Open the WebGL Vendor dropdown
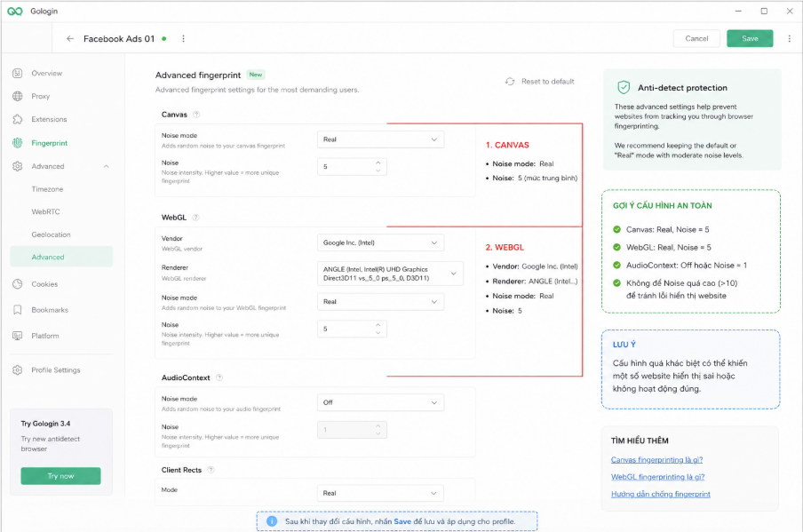 pos(380,242)
